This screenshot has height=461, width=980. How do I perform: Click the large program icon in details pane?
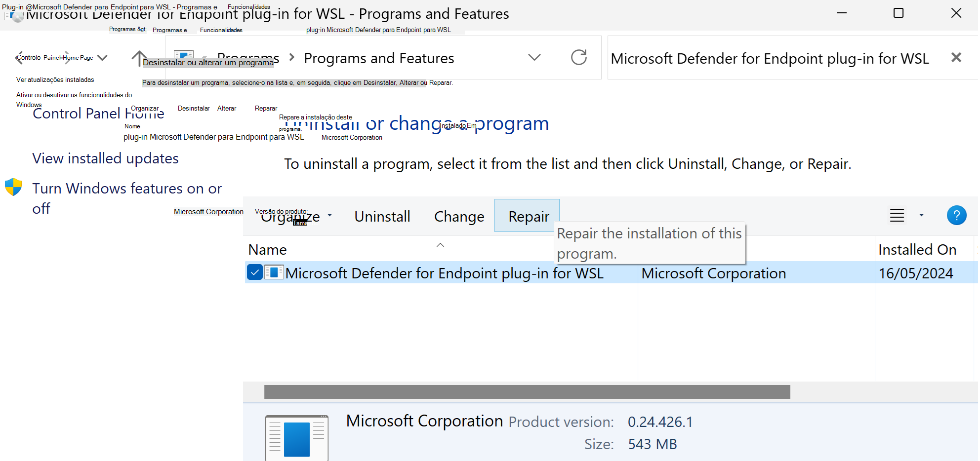click(297, 438)
